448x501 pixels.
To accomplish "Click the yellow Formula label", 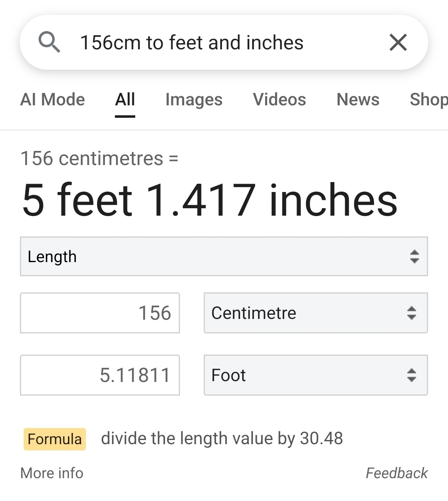I will coord(55,439).
